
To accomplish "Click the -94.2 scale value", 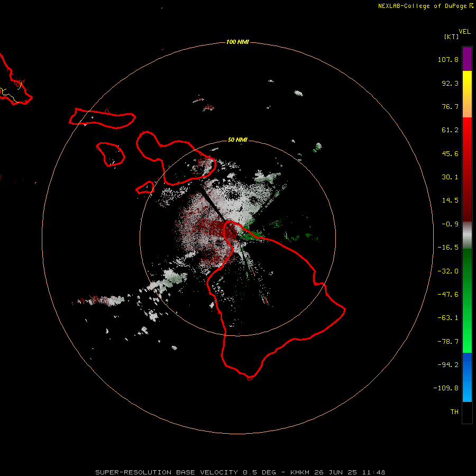I will pyautogui.click(x=448, y=364).
